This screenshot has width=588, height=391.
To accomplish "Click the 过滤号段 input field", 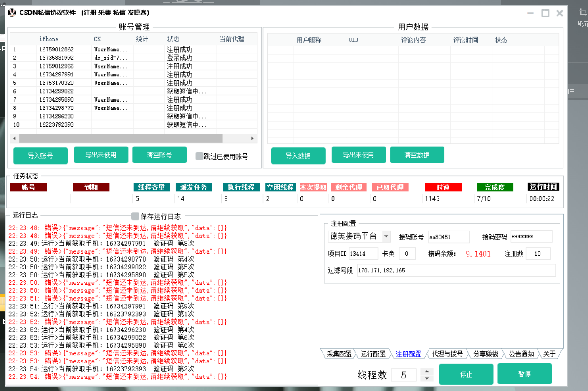I will pos(456,270).
